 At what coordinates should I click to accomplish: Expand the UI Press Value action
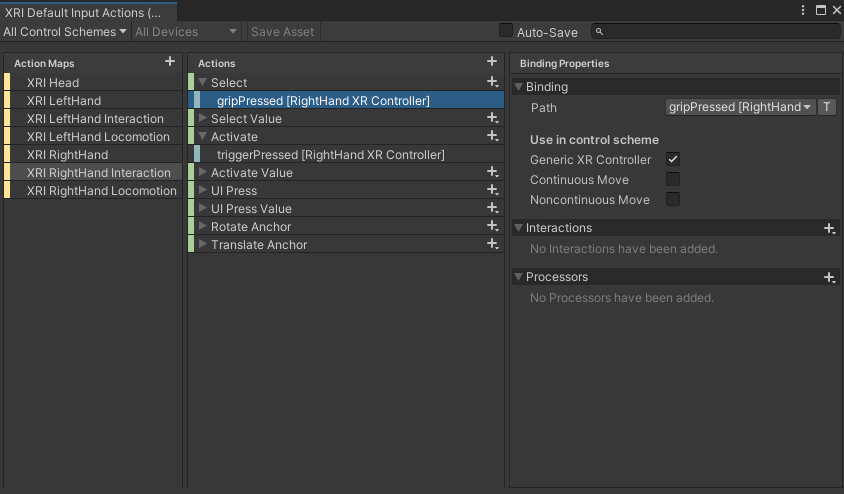(203, 208)
